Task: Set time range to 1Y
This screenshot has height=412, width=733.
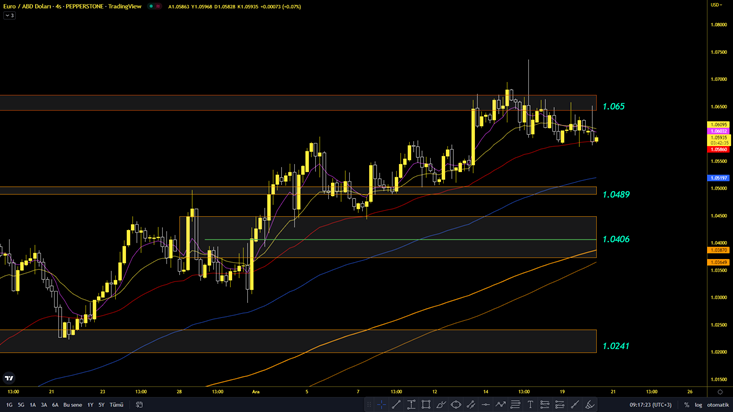Action: (x=90, y=405)
